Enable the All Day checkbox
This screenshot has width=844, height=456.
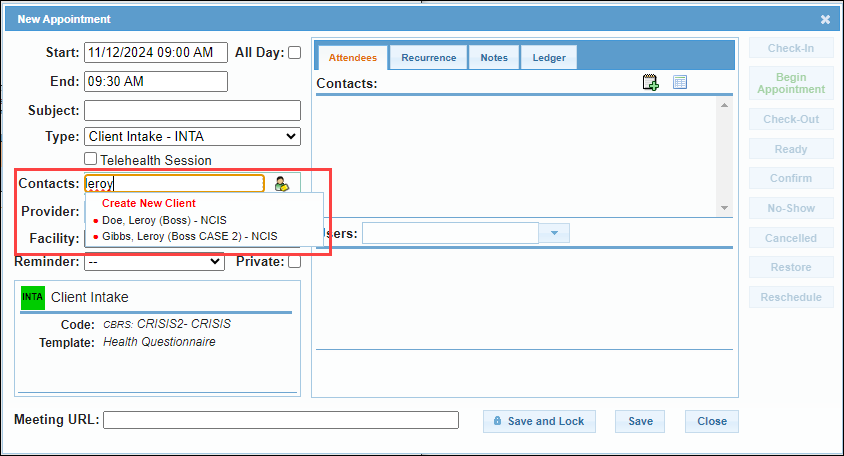coord(294,53)
